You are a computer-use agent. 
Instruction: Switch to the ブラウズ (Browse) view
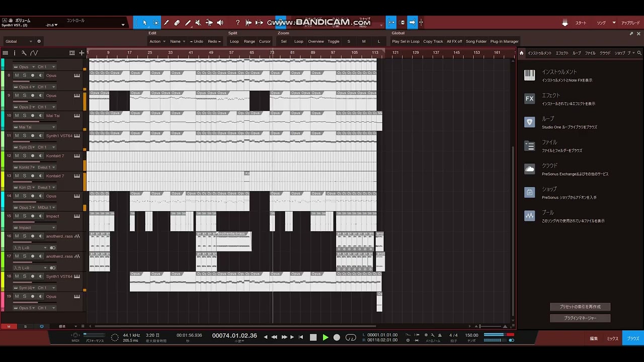point(633,338)
